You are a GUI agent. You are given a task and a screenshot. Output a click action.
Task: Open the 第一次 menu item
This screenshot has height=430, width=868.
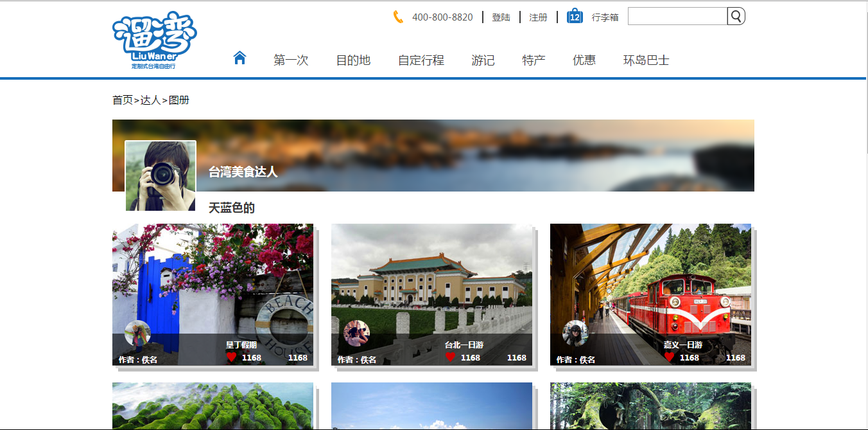[291, 60]
